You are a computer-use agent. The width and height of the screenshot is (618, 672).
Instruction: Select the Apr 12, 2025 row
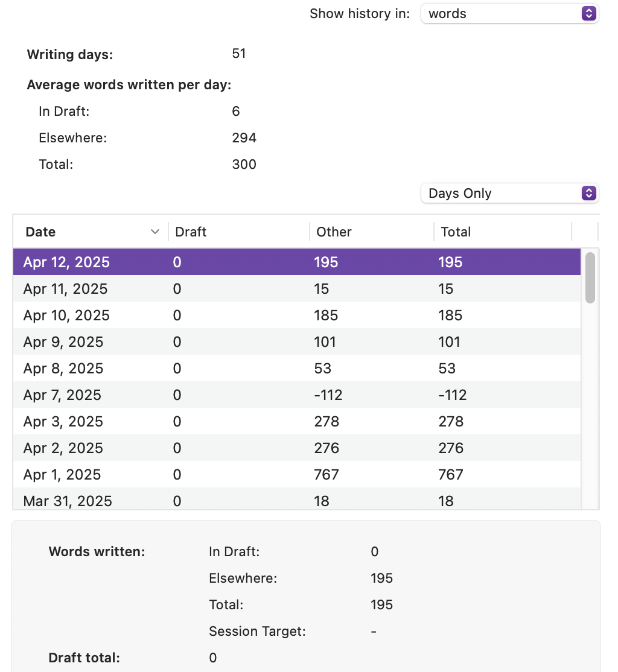(x=297, y=262)
